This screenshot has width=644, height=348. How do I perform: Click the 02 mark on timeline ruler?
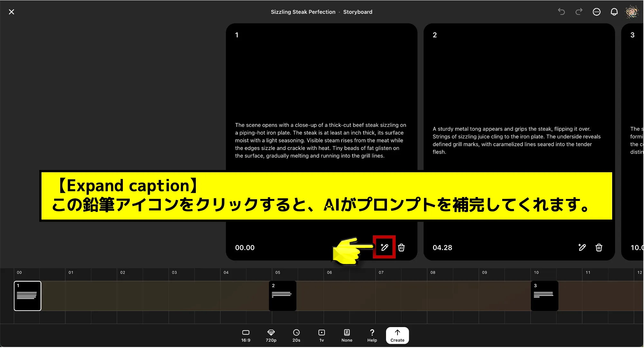coord(123,273)
